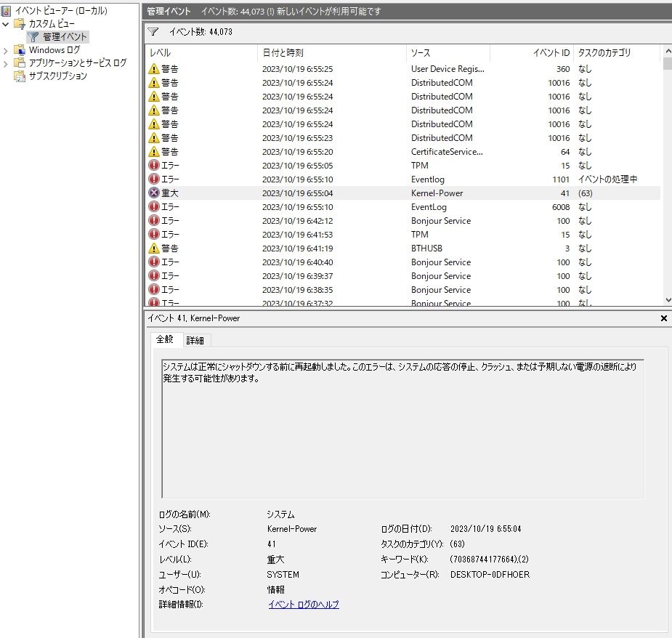
Task: Click error icon of Bonjour Service 6:39:37 event
Action: tap(154, 275)
